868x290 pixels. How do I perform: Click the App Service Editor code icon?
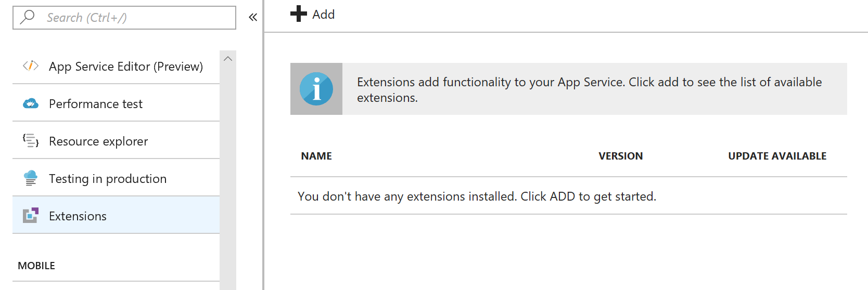point(31,65)
